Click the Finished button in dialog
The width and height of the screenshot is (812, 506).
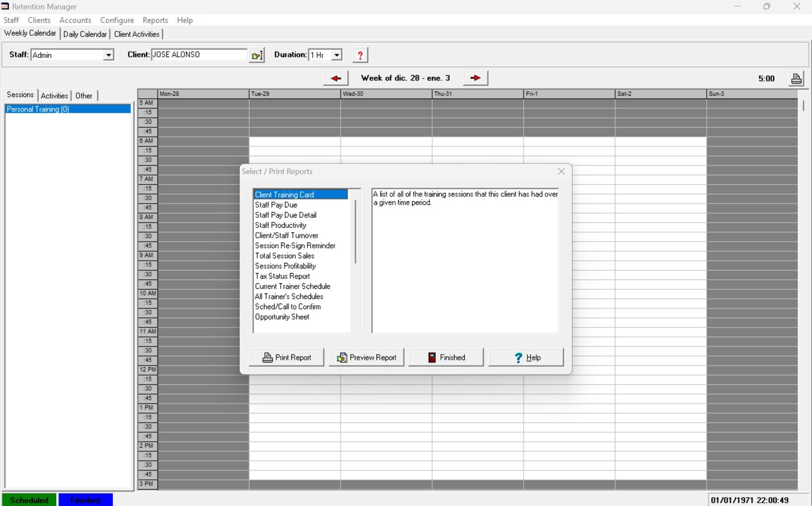(x=446, y=358)
